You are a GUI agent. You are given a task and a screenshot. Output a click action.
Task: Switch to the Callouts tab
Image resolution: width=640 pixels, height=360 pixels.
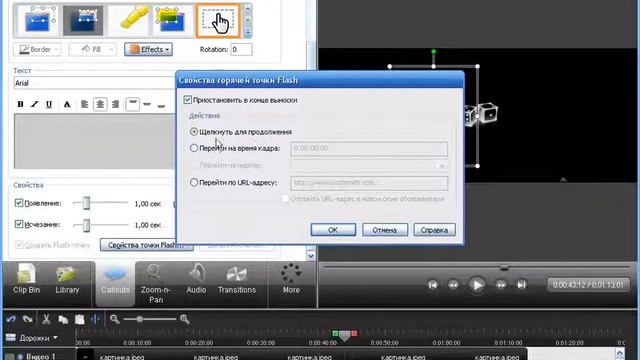tap(115, 284)
